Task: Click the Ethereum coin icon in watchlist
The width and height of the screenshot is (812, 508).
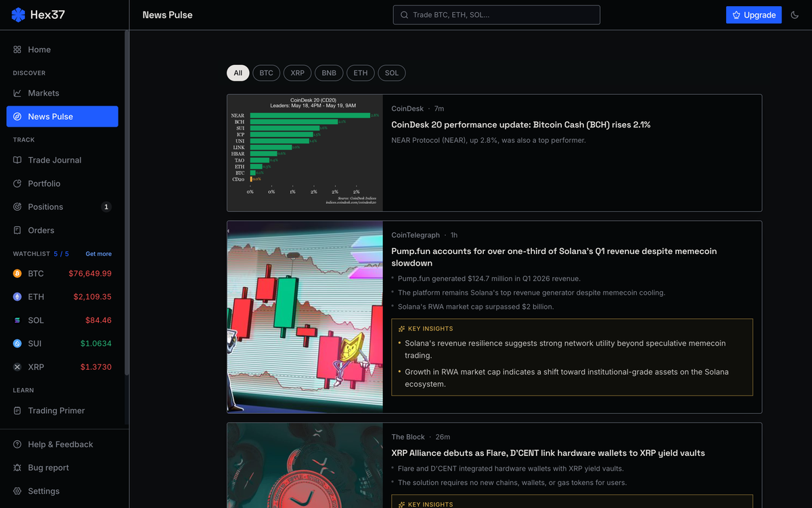Action: (18, 297)
